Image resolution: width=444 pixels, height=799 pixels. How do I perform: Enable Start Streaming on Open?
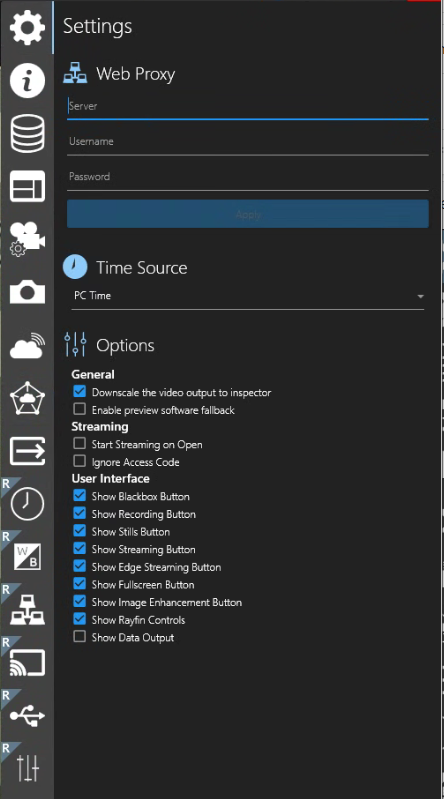click(79, 444)
